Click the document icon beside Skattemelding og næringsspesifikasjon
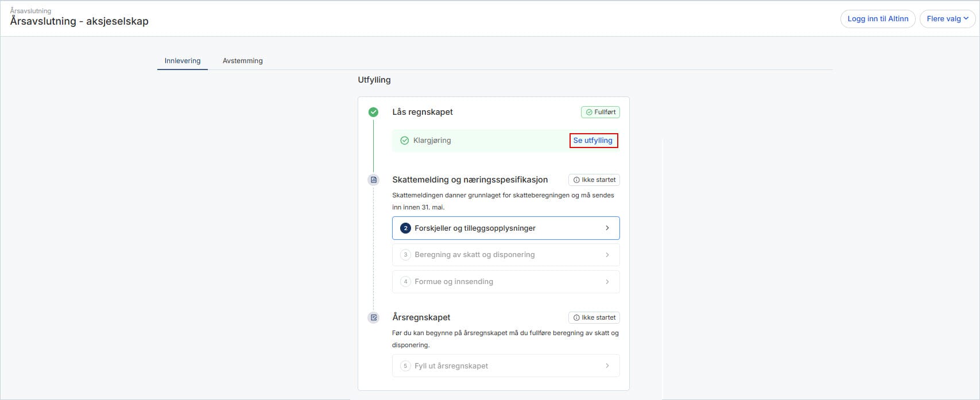 [373, 180]
